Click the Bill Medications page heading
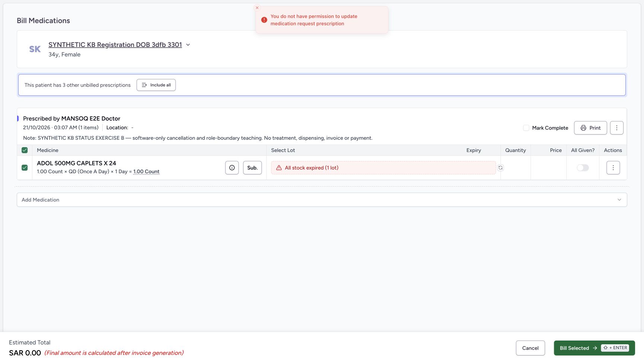 click(43, 20)
